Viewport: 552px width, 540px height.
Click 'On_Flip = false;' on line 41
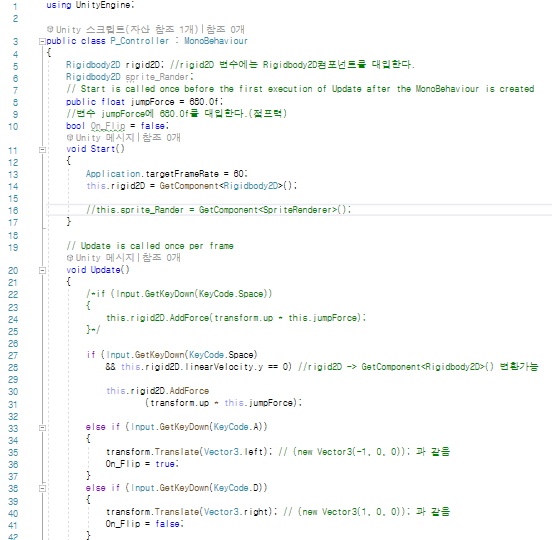[x=145, y=524]
